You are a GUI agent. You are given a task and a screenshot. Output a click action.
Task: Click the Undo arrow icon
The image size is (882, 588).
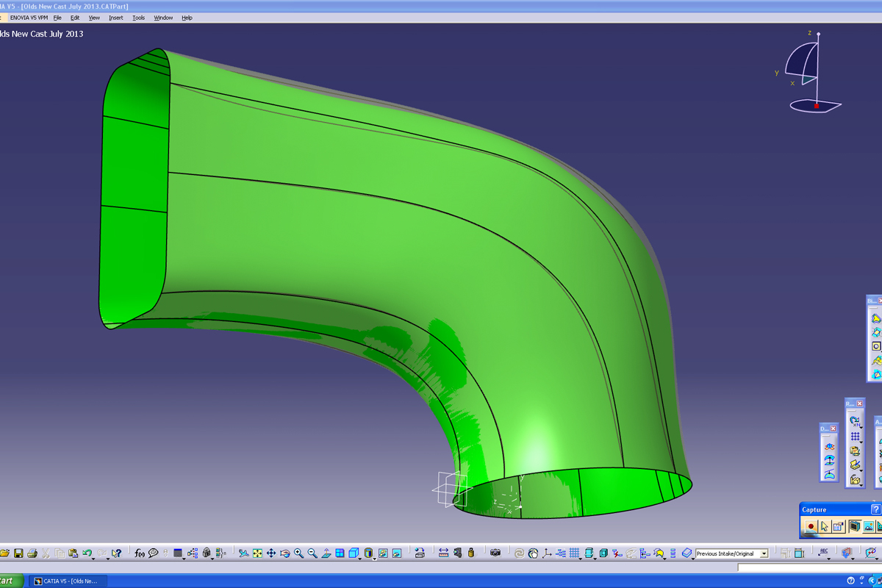point(87,553)
